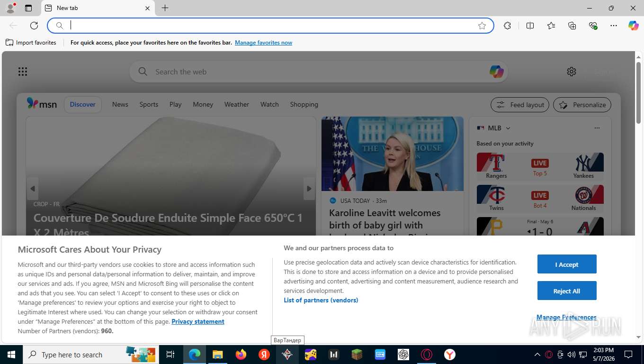The image size is (644, 364).
Task: Open File Explorer from taskbar
Action: [x=218, y=355]
